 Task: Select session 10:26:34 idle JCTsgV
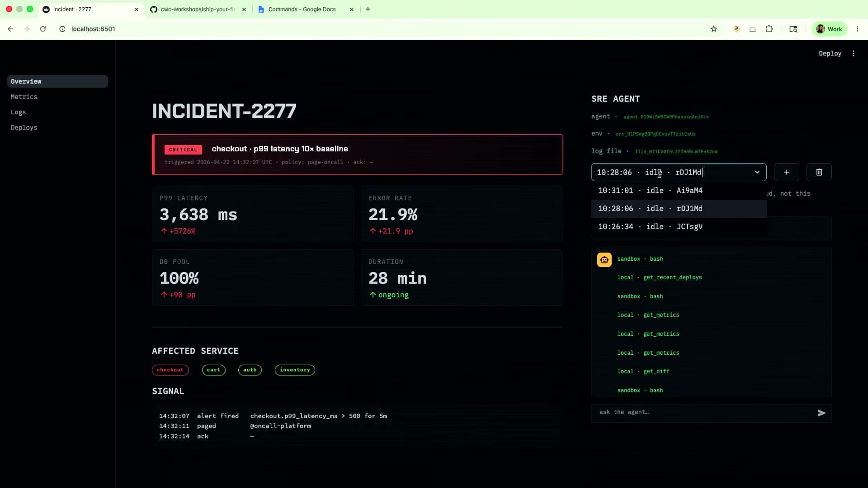point(679,226)
